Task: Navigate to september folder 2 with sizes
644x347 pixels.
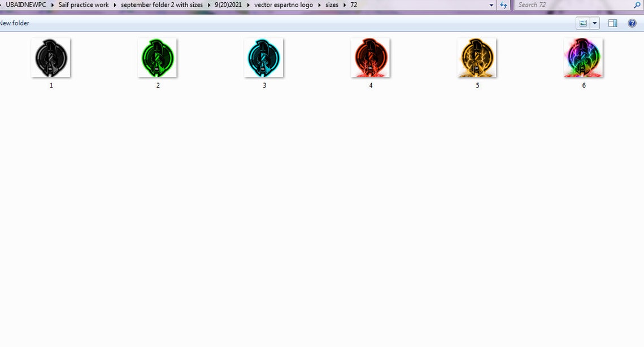Action: (162, 5)
